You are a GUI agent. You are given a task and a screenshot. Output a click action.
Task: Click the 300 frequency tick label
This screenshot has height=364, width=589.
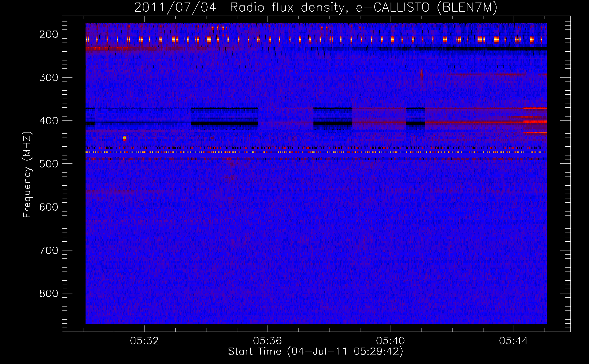click(49, 78)
